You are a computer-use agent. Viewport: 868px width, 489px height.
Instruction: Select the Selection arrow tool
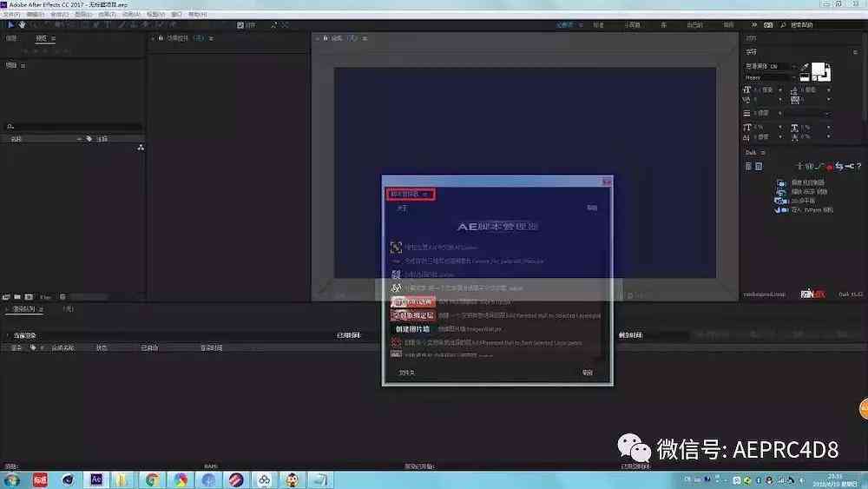(x=10, y=25)
